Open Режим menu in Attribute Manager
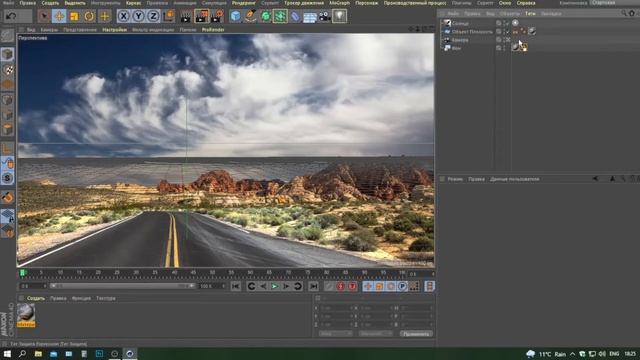The height and width of the screenshot is (360, 640). pos(455,179)
